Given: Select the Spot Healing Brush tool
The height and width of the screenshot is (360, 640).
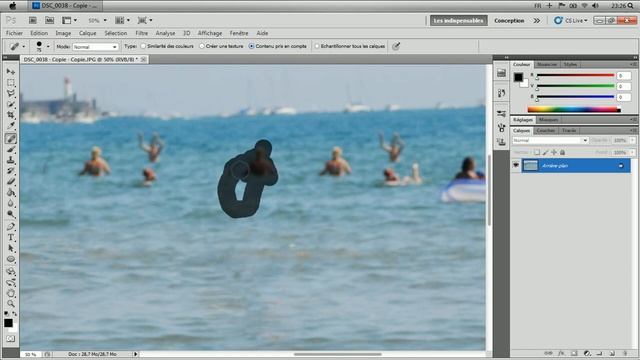Looking at the screenshot, I should [x=11, y=139].
